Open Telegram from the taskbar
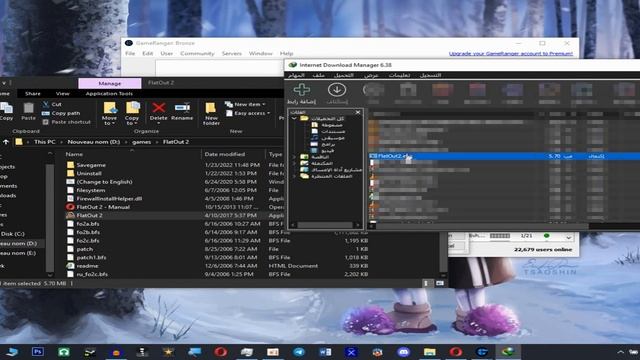640x360 pixels. 299,351
